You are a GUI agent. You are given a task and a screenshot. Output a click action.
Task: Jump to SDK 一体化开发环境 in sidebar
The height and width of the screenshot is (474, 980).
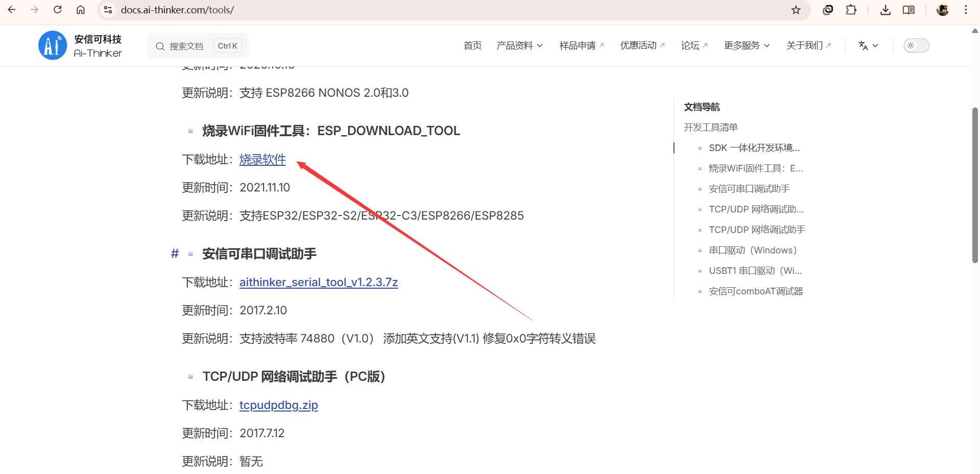(x=754, y=148)
